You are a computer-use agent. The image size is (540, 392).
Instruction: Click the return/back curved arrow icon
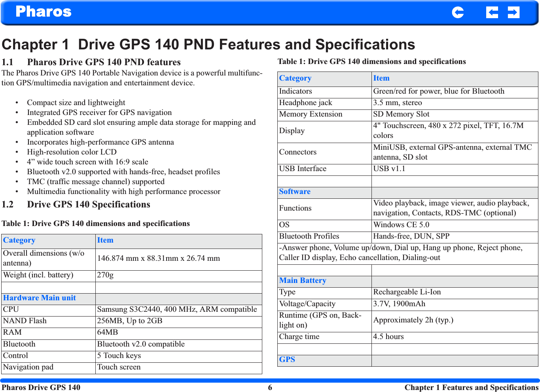(458, 13)
